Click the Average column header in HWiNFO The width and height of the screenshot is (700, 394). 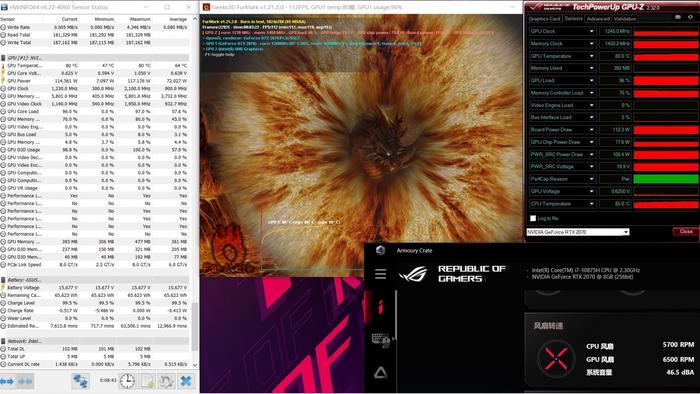(178, 19)
